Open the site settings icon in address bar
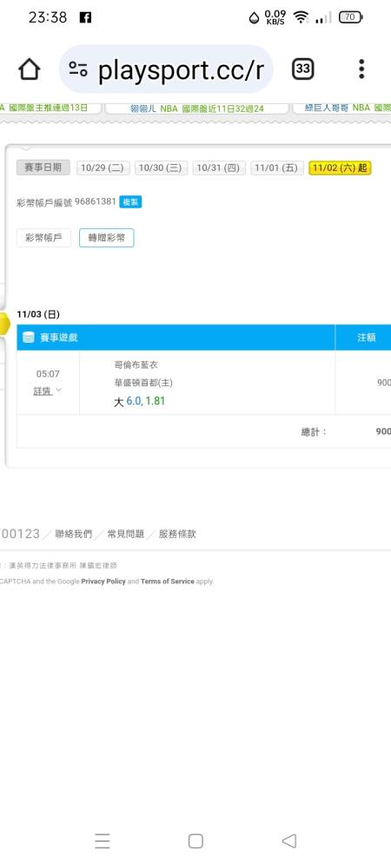 78,69
